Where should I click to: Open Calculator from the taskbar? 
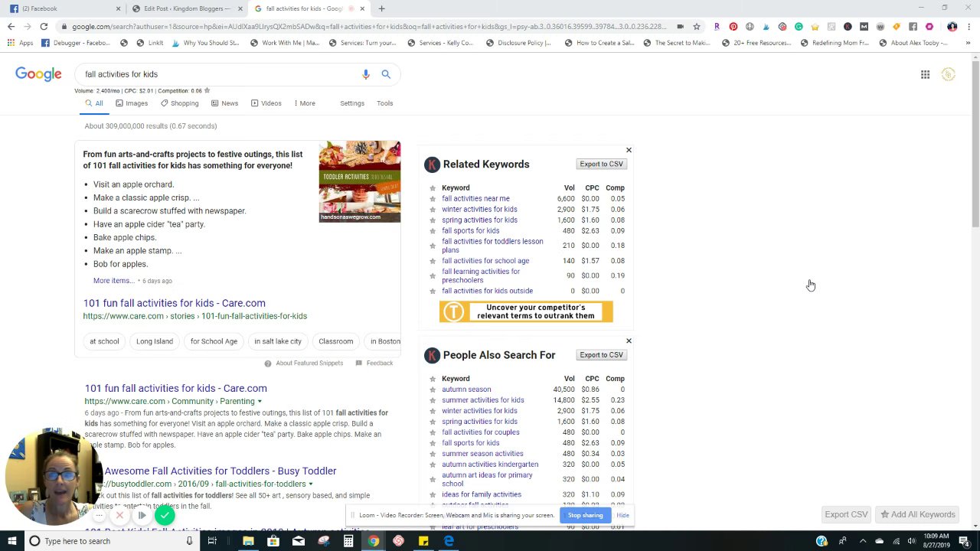click(348, 541)
